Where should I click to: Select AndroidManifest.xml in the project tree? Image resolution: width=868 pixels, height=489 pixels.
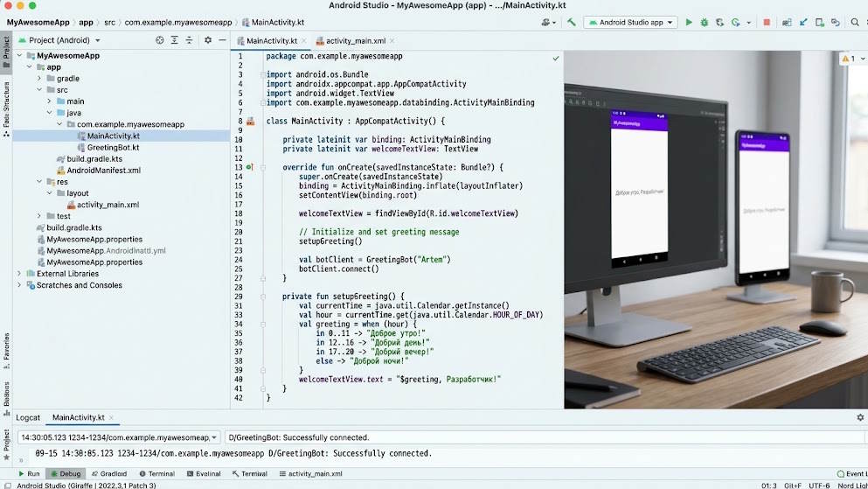point(103,171)
